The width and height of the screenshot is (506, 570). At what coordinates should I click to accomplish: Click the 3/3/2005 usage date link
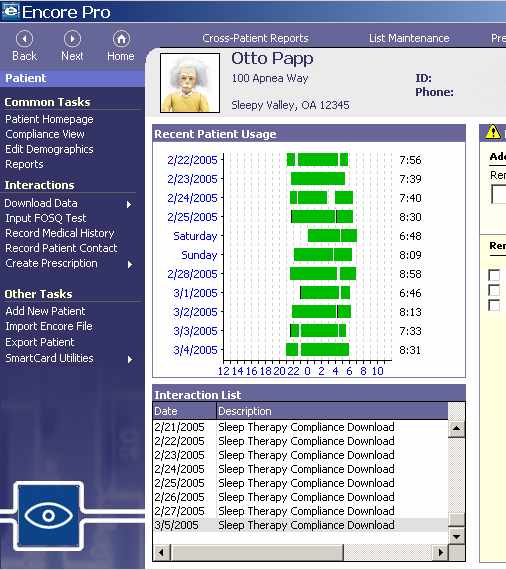point(195,331)
